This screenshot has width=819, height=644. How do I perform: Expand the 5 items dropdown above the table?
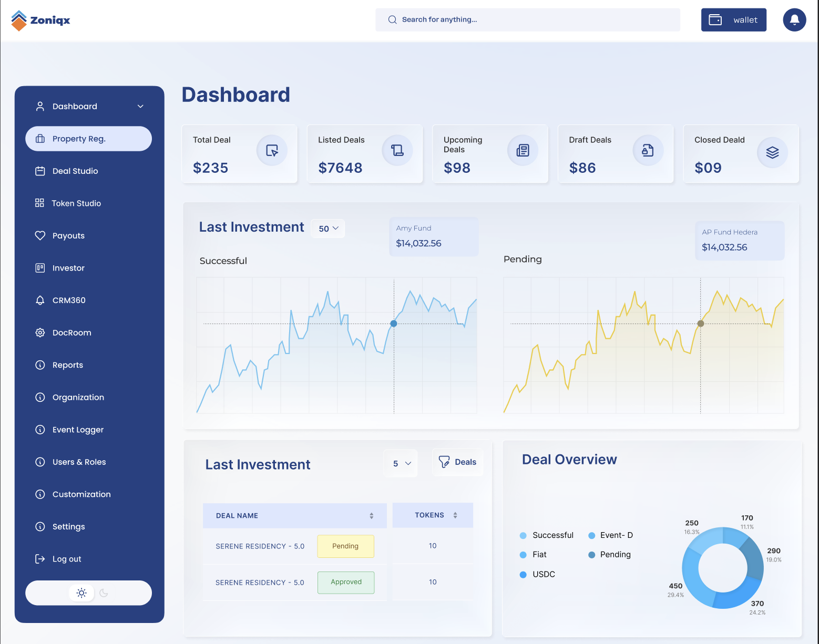[x=401, y=463]
